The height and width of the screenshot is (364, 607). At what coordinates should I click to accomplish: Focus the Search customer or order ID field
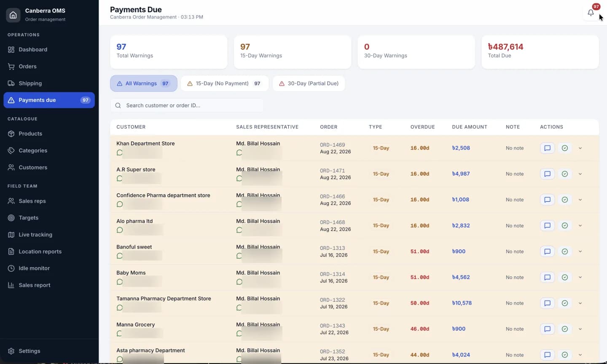(x=187, y=105)
